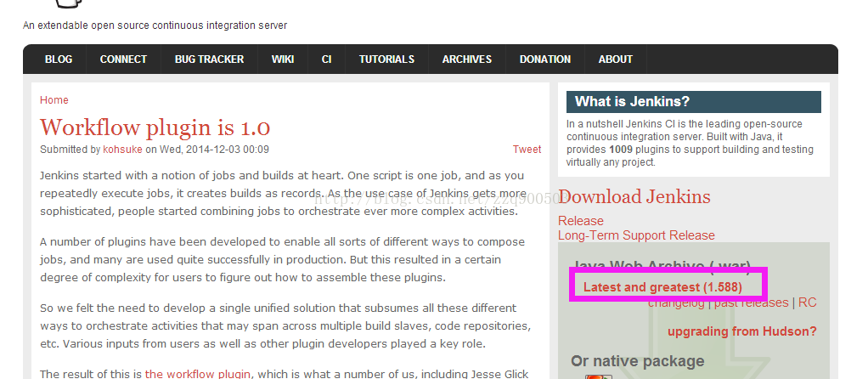Open the Long-Term Support Release link
The image size is (868, 379).
636,235
